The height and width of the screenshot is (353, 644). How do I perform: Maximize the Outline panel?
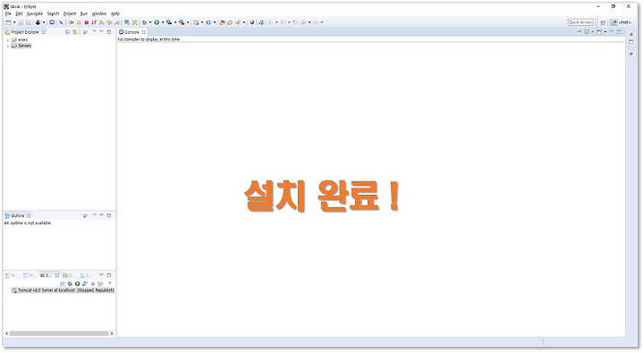(x=109, y=215)
